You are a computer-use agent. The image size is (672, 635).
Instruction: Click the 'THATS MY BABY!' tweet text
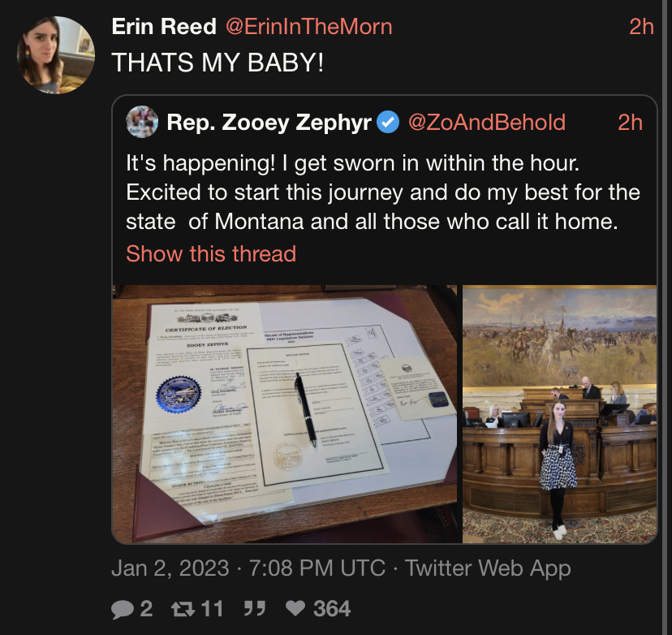[218, 63]
